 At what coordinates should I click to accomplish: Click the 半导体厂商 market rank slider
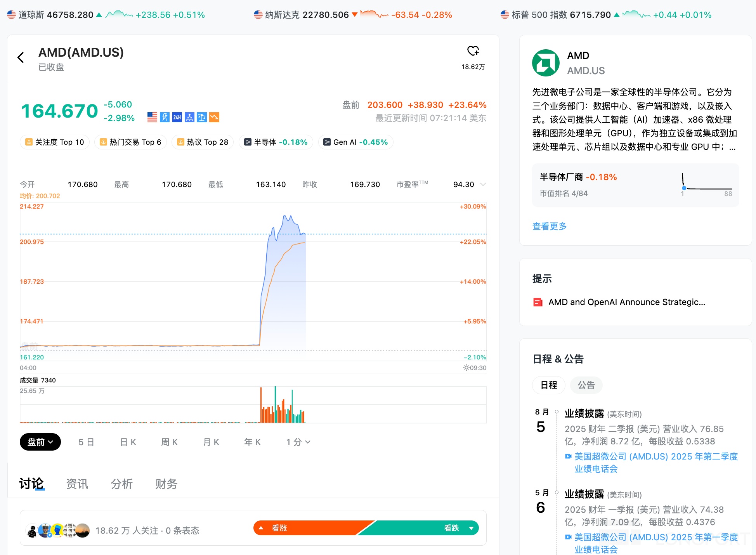pos(706,188)
